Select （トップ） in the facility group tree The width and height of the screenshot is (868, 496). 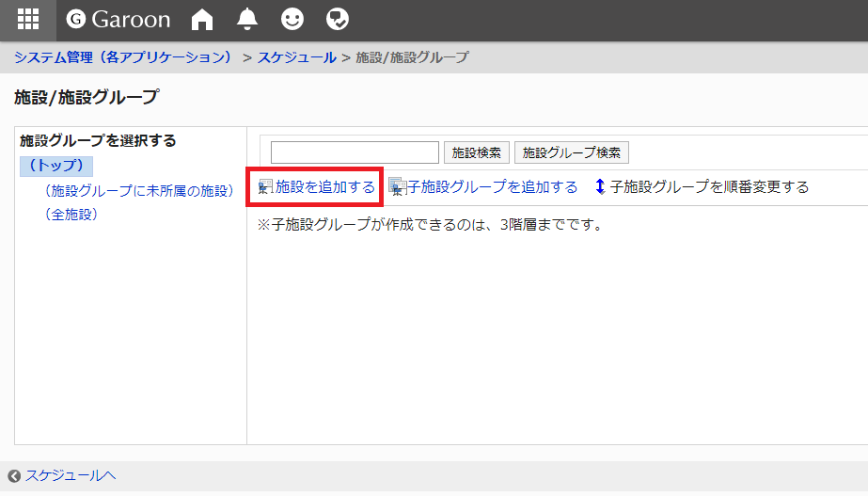point(56,166)
